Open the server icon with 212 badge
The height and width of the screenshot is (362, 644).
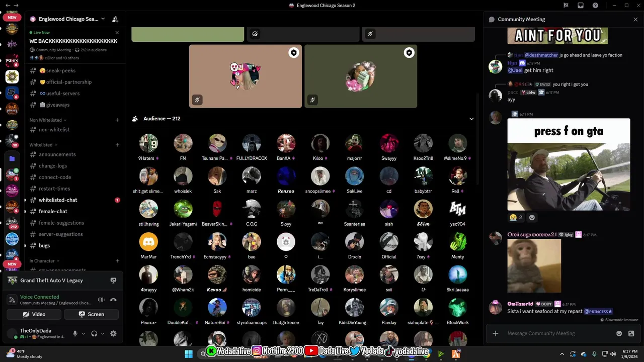pos(12,223)
